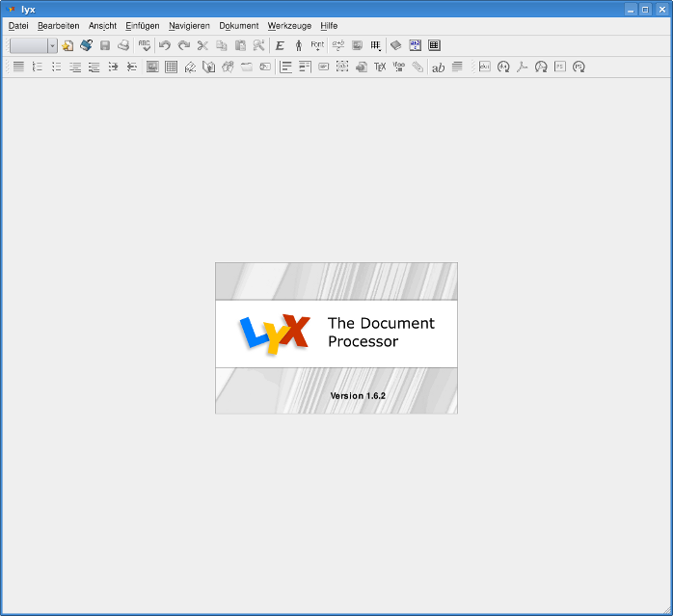This screenshot has width=673, height=616.
Task: Insert a cross-reference
Action: coord(209,67)
